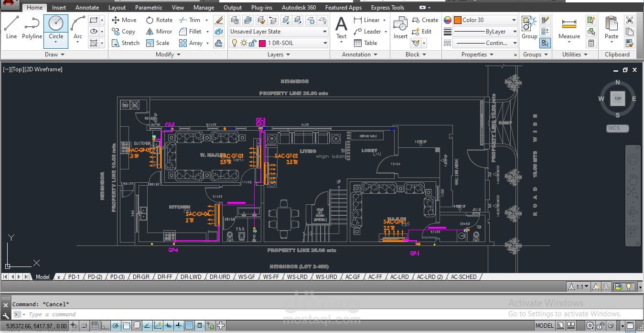Choose the Arc tool
The height and width of the screenshot is (333, 644).
coord(78,27)
